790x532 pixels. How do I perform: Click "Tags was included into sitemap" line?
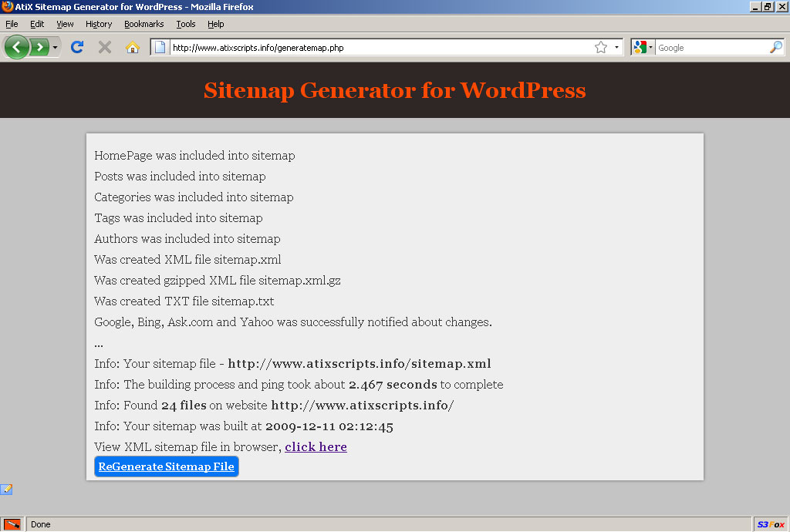click(x=178, y=218)
